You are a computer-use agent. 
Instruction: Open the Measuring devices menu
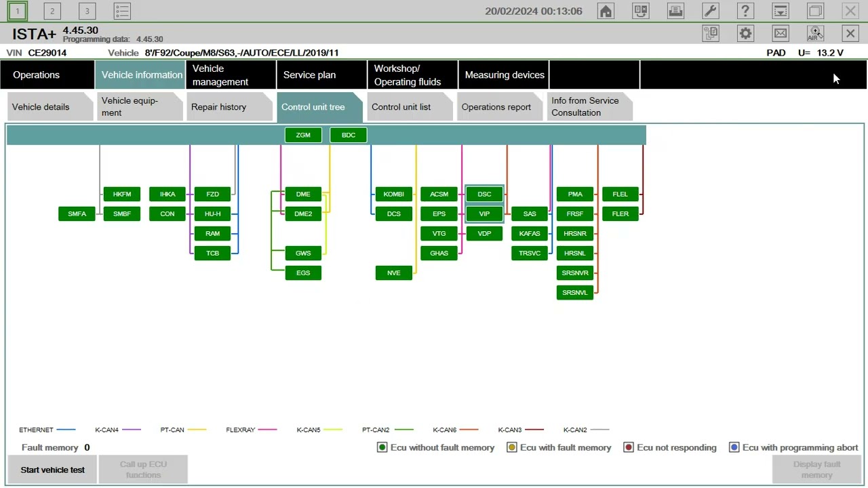pyautogui.click(x=504, y=75)
